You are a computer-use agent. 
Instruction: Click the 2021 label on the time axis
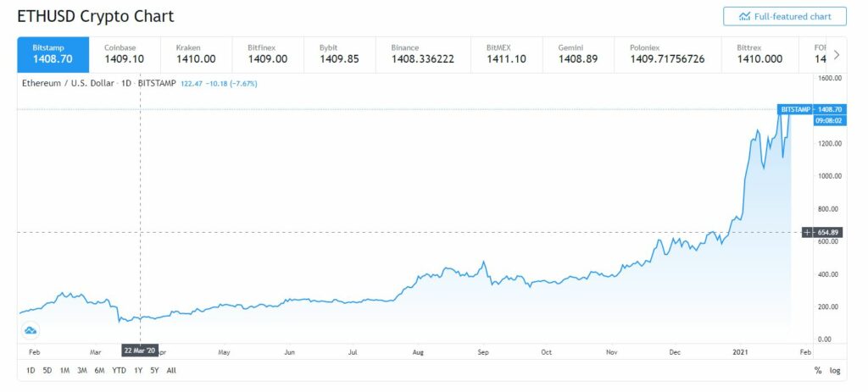click(x=740, y=351)
